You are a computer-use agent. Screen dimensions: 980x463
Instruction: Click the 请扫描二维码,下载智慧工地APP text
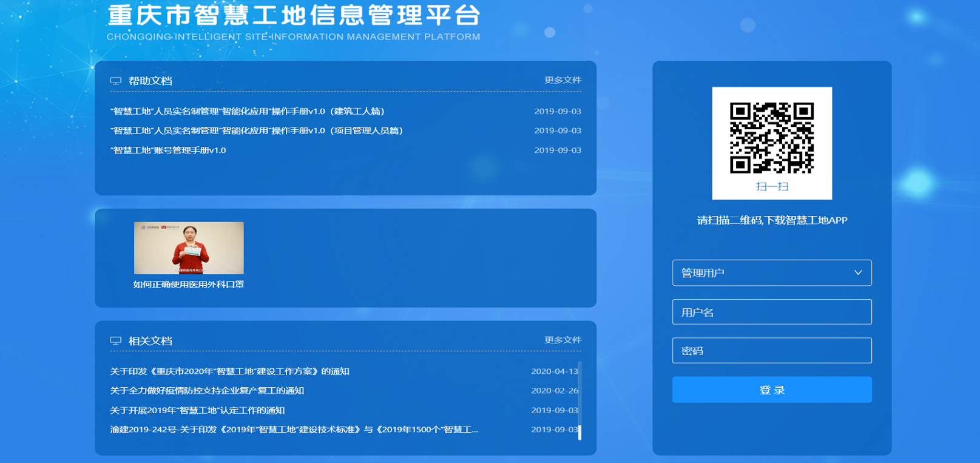tap(772, 220)
